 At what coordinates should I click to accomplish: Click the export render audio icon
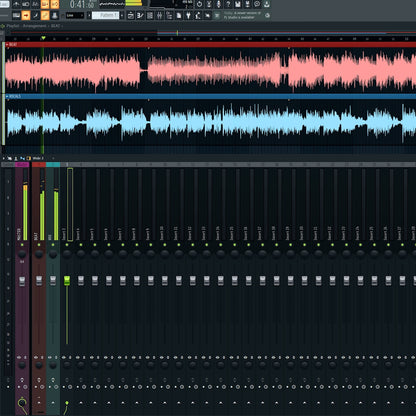[x=247, y=4]
